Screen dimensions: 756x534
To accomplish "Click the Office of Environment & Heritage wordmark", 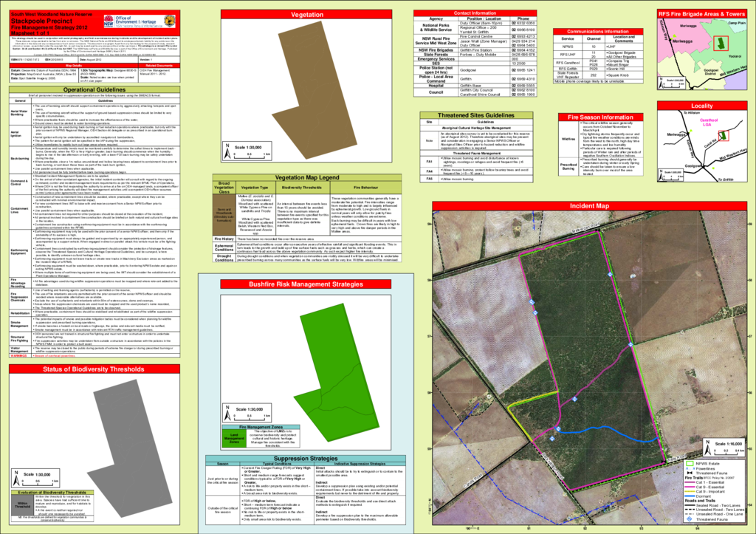I will point(136,20).
